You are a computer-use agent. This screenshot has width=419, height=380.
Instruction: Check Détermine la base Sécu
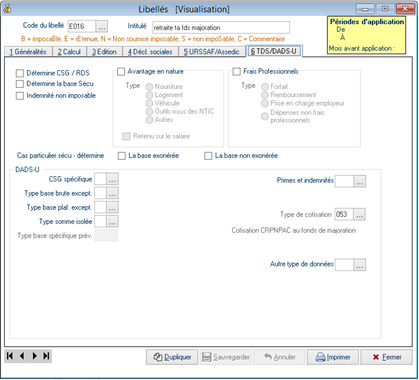click(20, 84)
